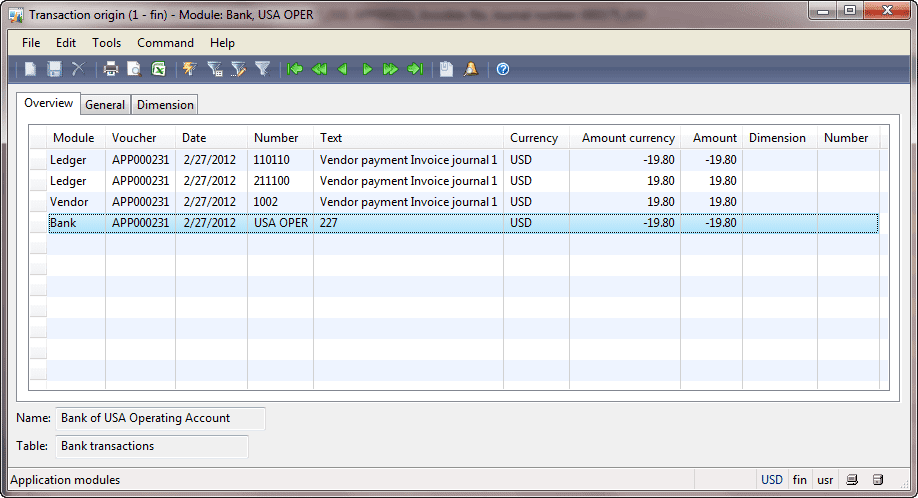The width and height of the screenshot is (918, 498).
Task: Click the fin company in status bar
Action: [800, 480]
